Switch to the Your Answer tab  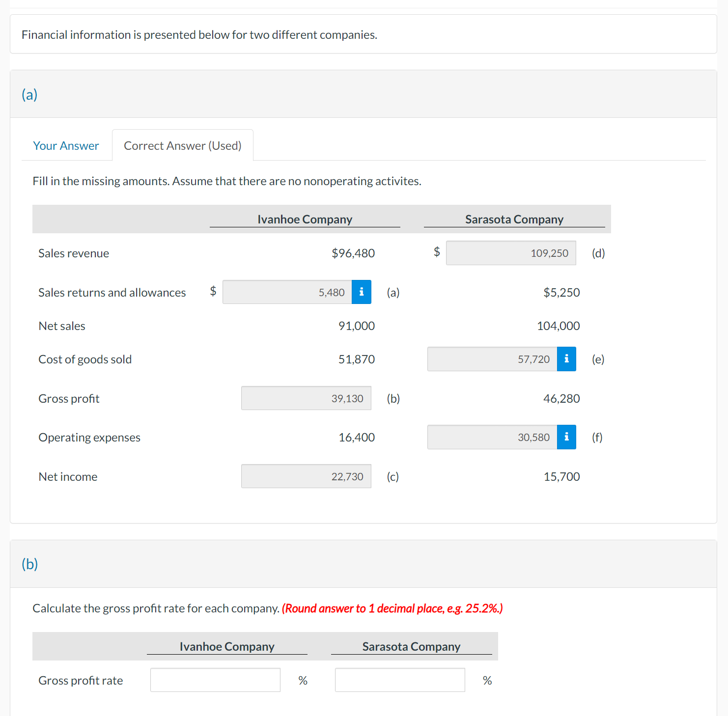[x=66, y=145]
